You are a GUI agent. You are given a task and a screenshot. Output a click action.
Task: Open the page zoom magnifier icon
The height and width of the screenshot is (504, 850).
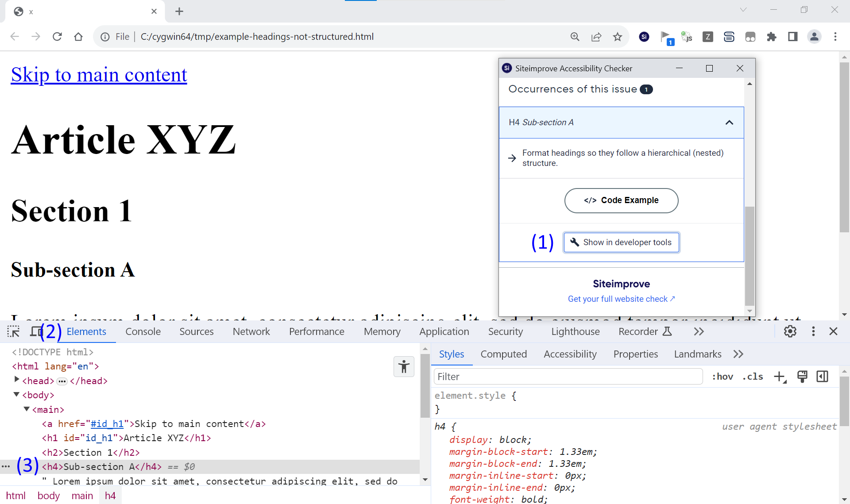575,37
